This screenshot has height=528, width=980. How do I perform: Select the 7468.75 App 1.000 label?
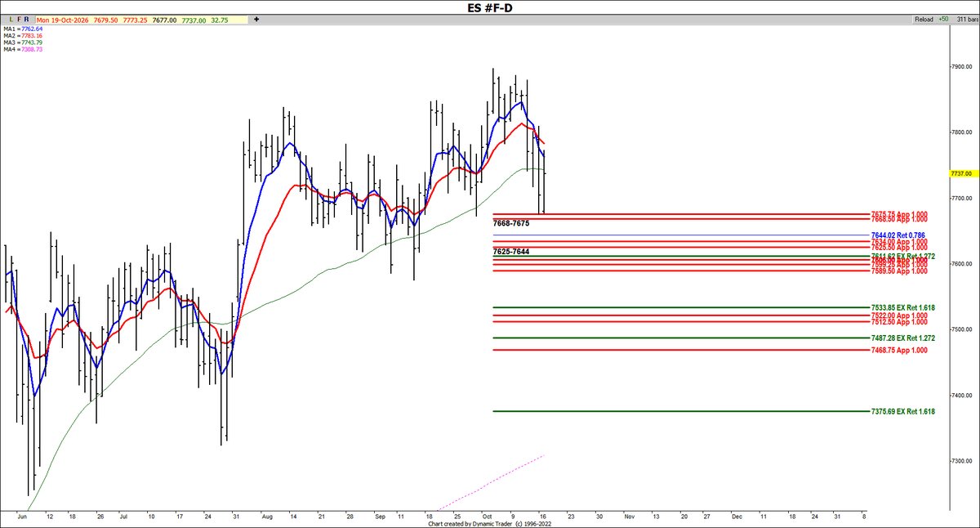click(898, 350)
